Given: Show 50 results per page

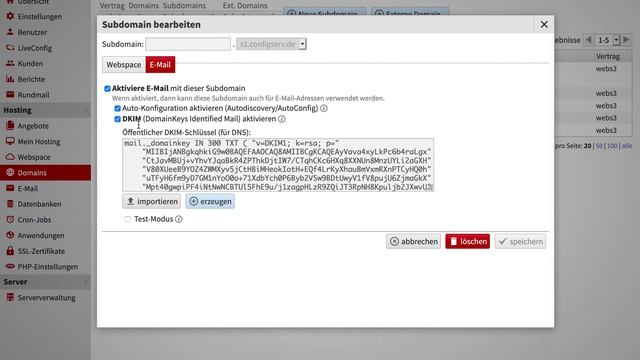Looking at the screenshot, I should click(x=599, y=146).
